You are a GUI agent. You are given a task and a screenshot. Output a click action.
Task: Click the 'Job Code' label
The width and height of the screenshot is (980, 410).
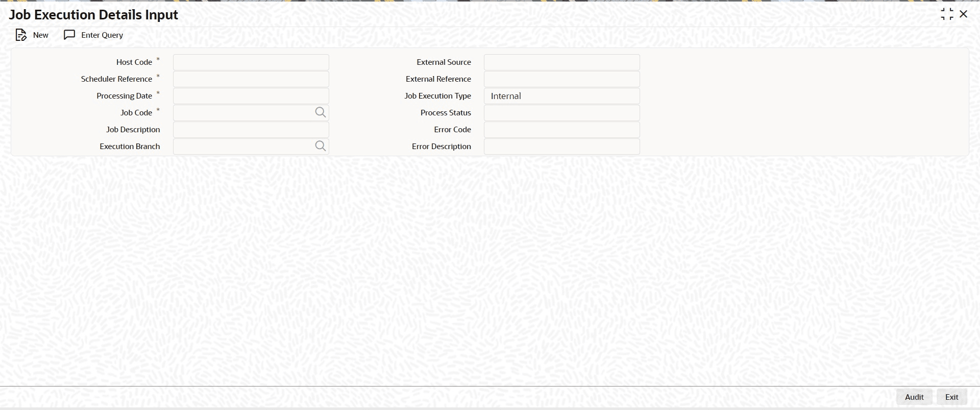point(136,112)
